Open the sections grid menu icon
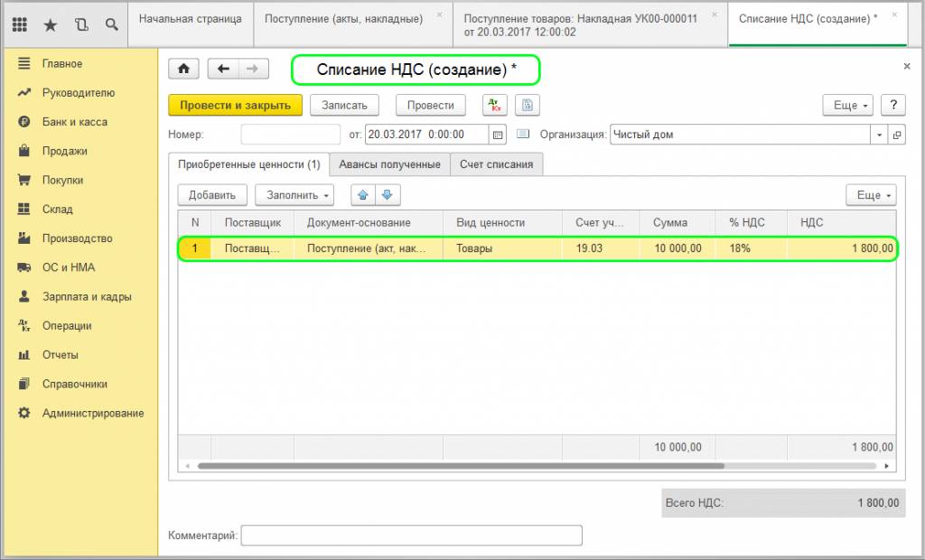Screen dimensions: 925x560 (x=20, y=24)
